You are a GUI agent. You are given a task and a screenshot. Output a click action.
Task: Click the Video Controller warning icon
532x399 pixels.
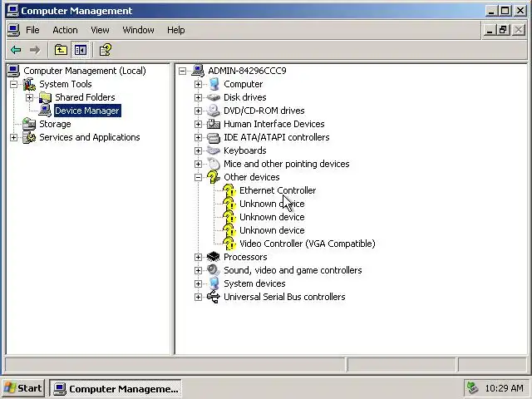click(x=229, y=244)
